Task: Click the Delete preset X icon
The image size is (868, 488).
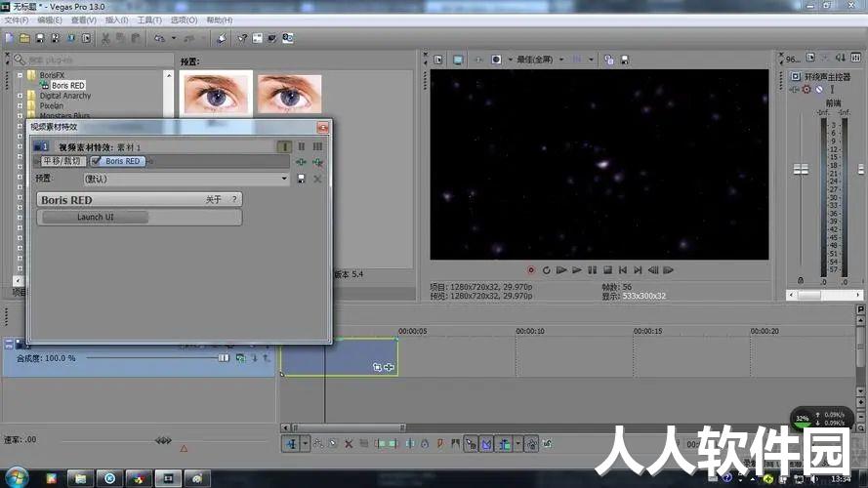Action: coord(317,179)
